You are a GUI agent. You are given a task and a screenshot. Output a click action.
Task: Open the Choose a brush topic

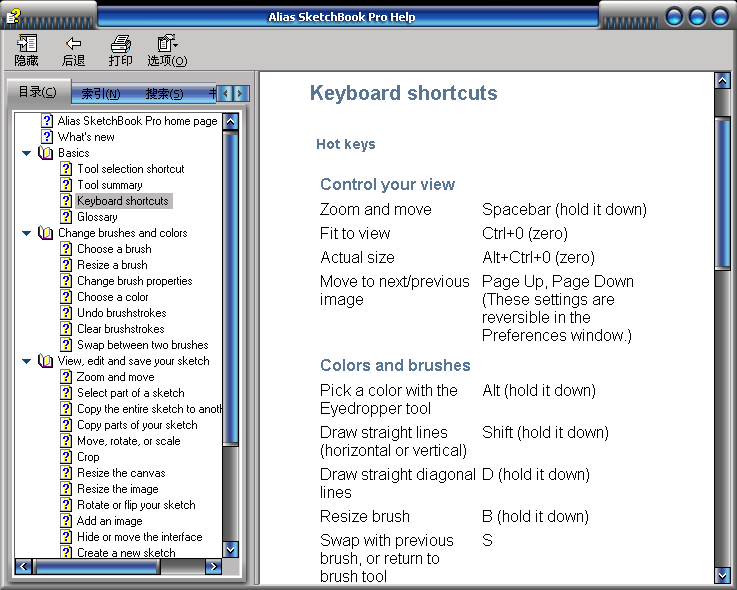click(x=114, y=249)
